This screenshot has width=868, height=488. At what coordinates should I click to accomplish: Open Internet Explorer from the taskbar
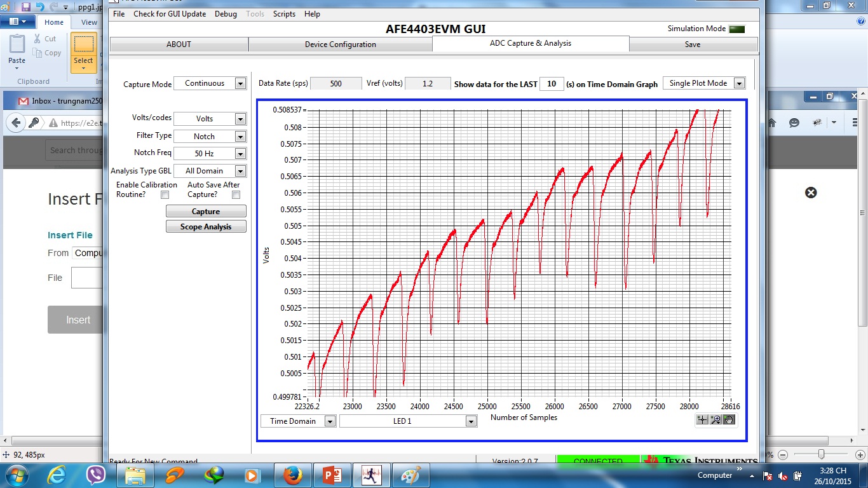tap(57, 475)
